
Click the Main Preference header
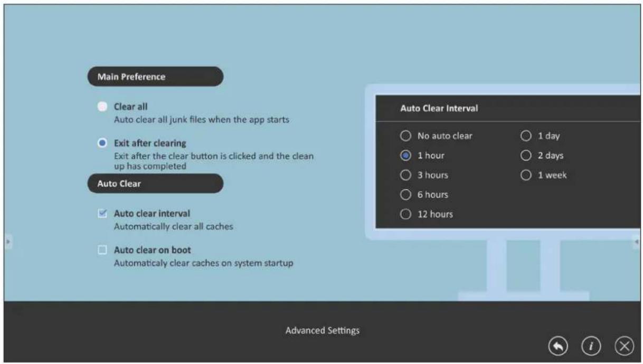click(x=155, y=76)
